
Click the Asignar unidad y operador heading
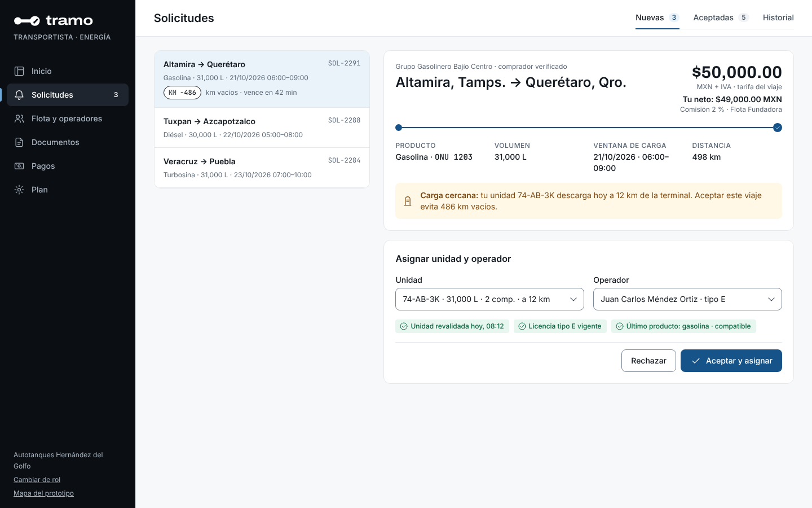(x=453, y=259)
